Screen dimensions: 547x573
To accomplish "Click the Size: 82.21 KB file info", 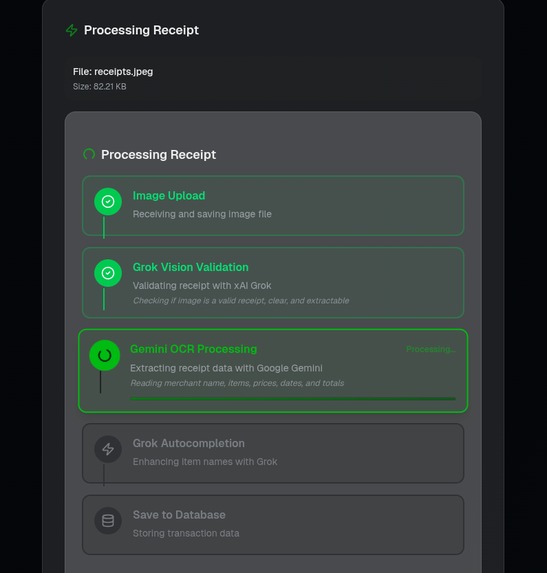I will [x=99, y=87].
